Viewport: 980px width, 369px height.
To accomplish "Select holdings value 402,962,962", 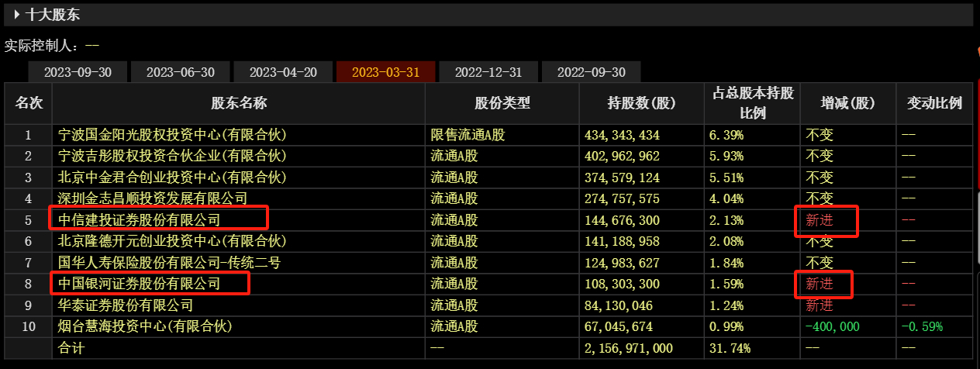I will 623,156.
